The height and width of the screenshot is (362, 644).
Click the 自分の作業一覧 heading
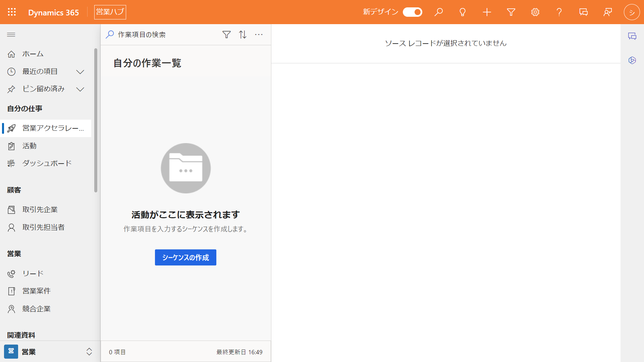[147, 63]
